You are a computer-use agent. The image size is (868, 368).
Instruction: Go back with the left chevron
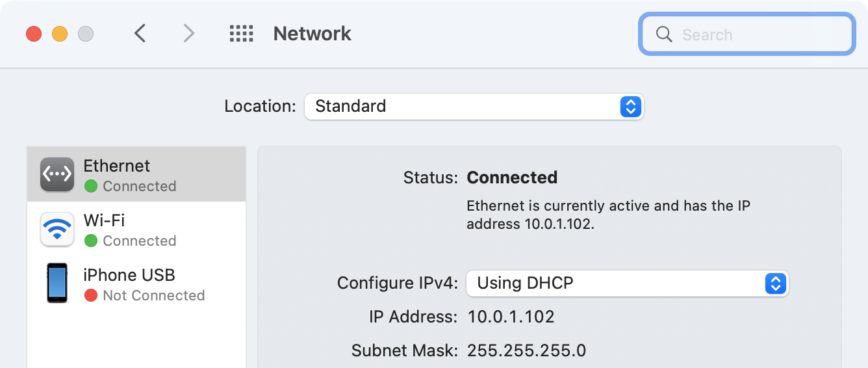[x=140, y=33]
